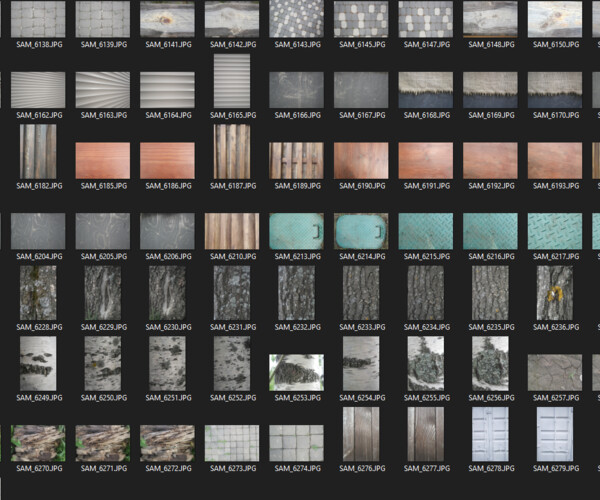This screenshot has width=600, height=500.
Task: Select the SAM_6170.JPG thumbnail
Action: coord(555,90)
